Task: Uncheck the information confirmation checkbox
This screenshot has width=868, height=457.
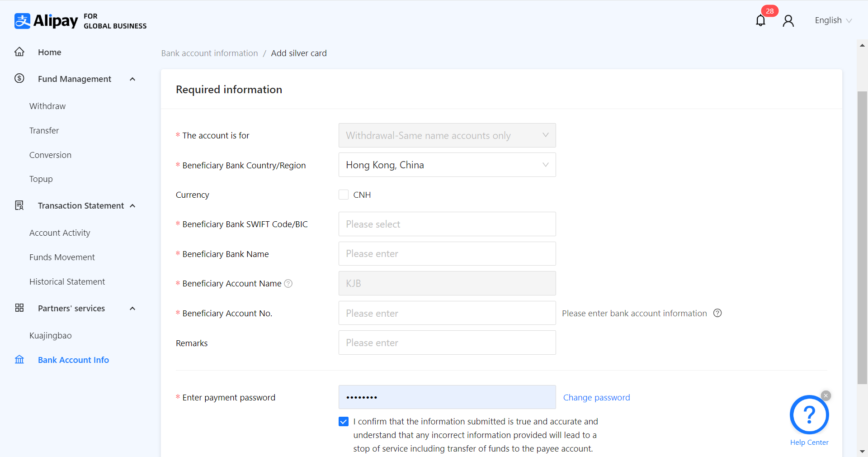Action: point(344,422)
